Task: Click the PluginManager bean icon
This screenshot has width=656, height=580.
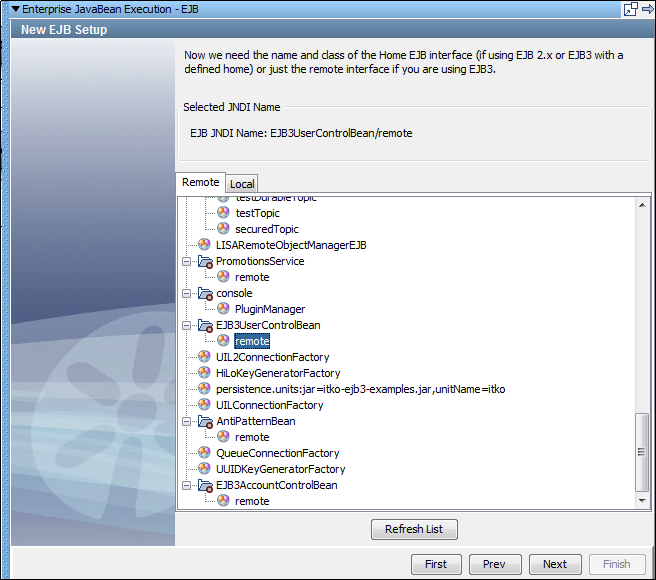Action: coord(223,308)
